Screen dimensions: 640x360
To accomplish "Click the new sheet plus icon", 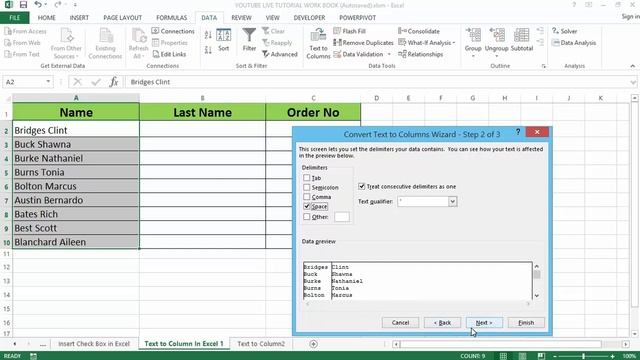I will (313, 344).
